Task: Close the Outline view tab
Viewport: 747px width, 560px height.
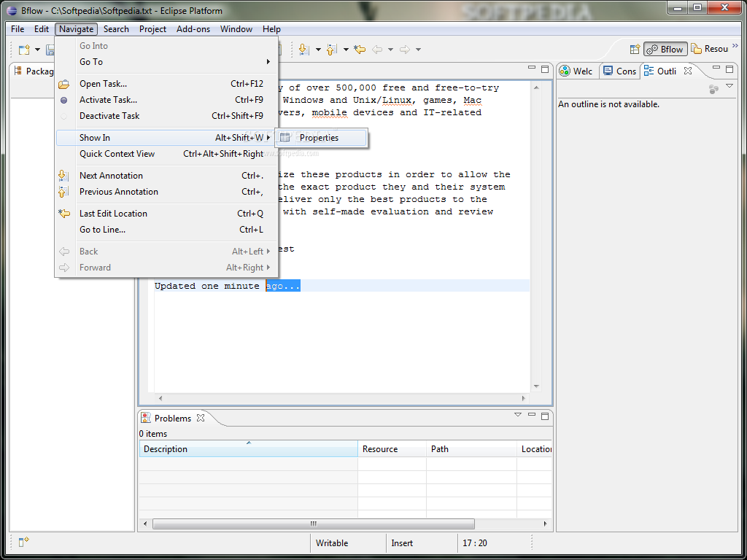Action: click(x=687, y=71)
